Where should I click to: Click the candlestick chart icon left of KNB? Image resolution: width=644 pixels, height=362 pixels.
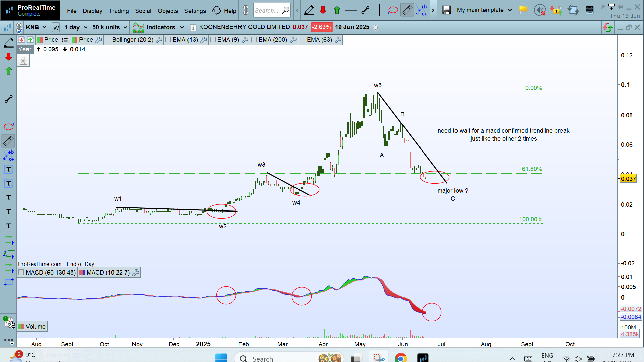tap(7, 27)
